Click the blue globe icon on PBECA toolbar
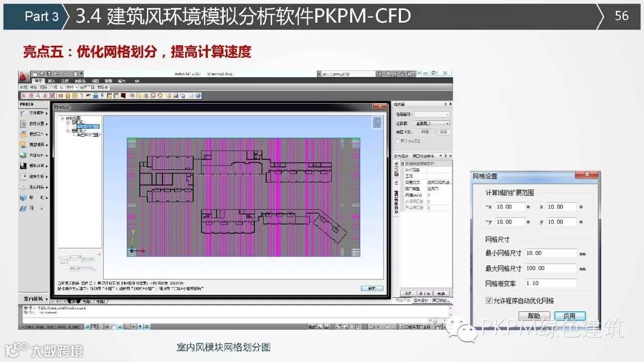Viewport: 644px width, 362px height. [198, 96]
